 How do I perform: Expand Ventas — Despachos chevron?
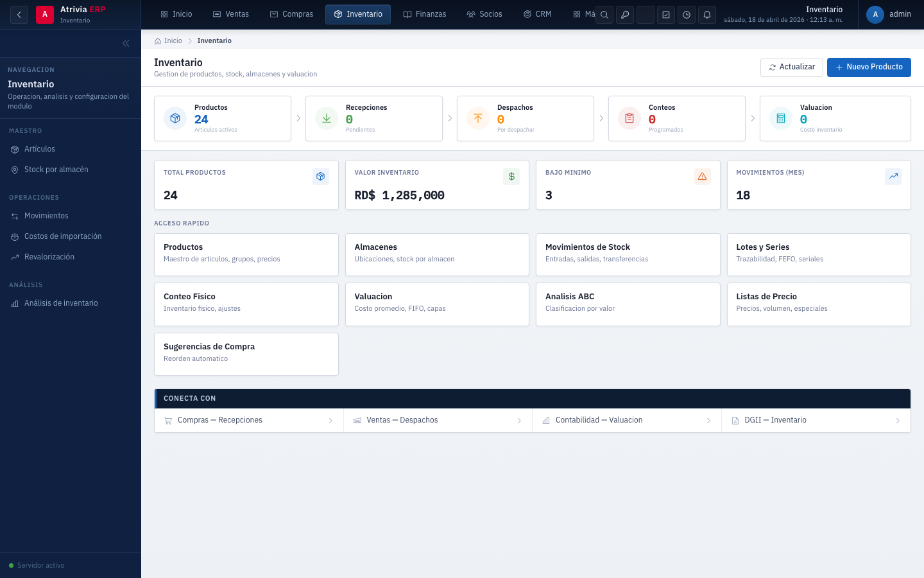pyautogui.click(x=519, y=421)
